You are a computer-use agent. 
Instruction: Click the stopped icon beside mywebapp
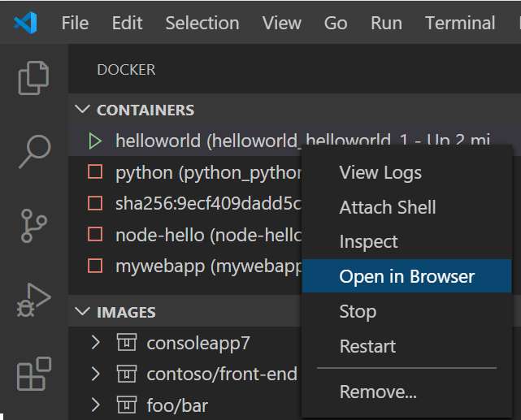coord(95,266)
